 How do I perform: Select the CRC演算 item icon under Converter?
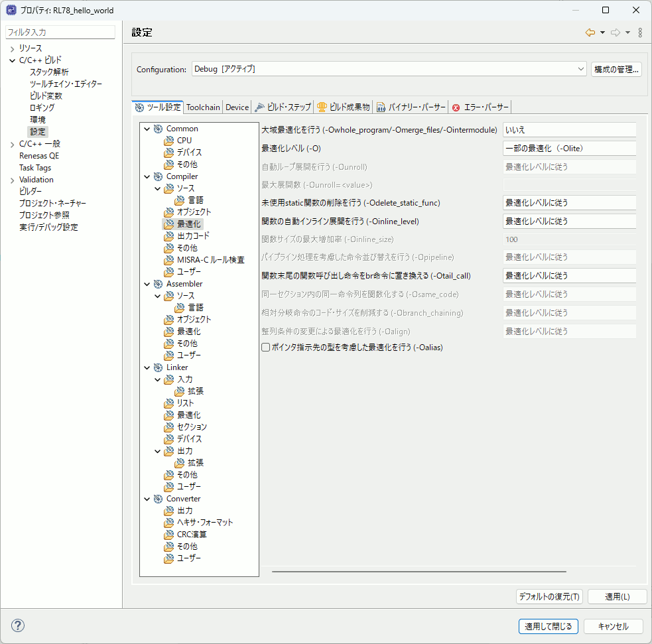pyautogui.click(x=169, y=535)
